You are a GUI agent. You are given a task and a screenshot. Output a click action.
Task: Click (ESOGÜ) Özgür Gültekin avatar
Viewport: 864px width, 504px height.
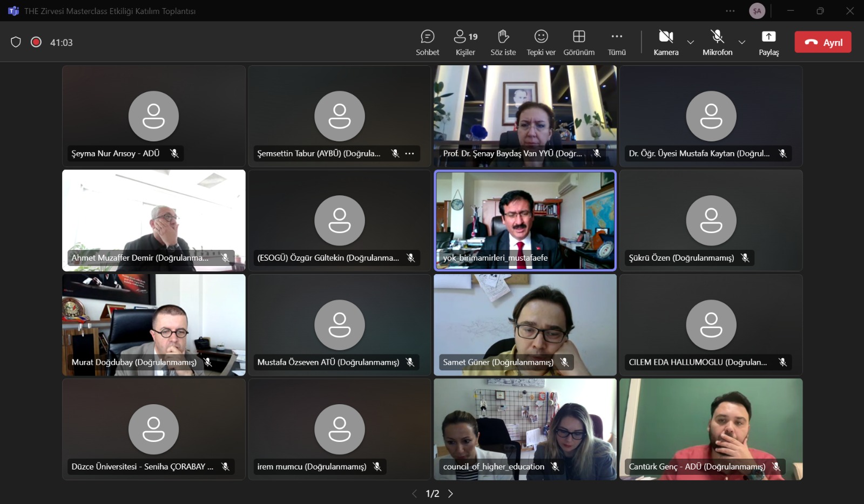click(x=340, y=221)
